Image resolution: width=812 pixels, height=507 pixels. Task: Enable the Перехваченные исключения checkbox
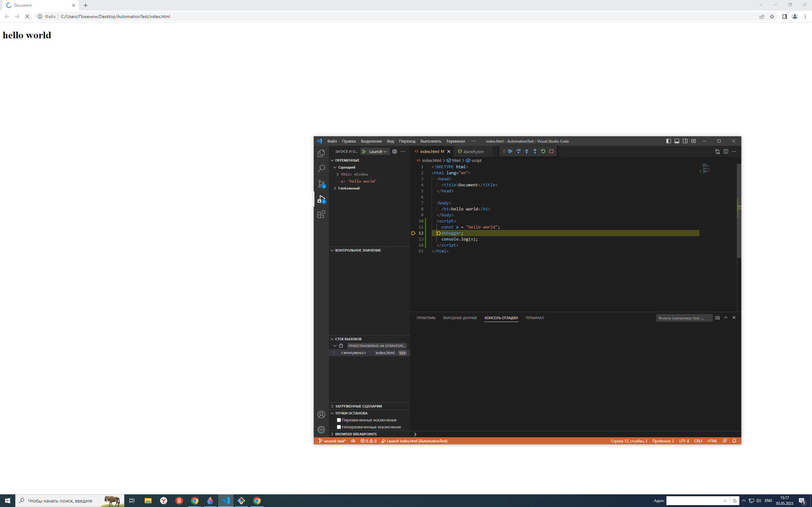(x=339, y=420)
